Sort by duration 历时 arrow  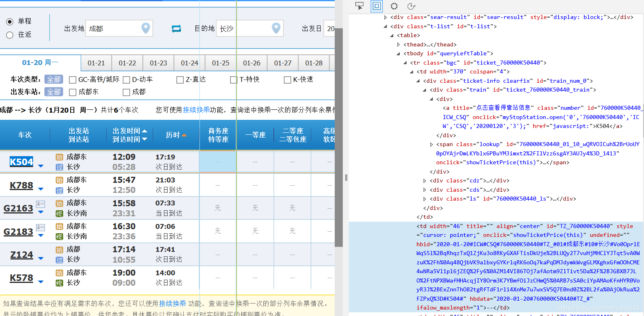[184, 135]
